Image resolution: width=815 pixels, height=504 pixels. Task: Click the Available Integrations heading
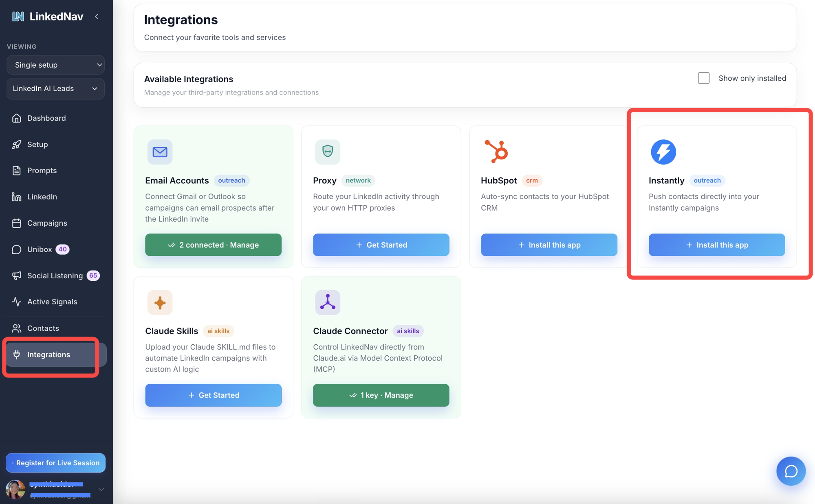(189, 79)
